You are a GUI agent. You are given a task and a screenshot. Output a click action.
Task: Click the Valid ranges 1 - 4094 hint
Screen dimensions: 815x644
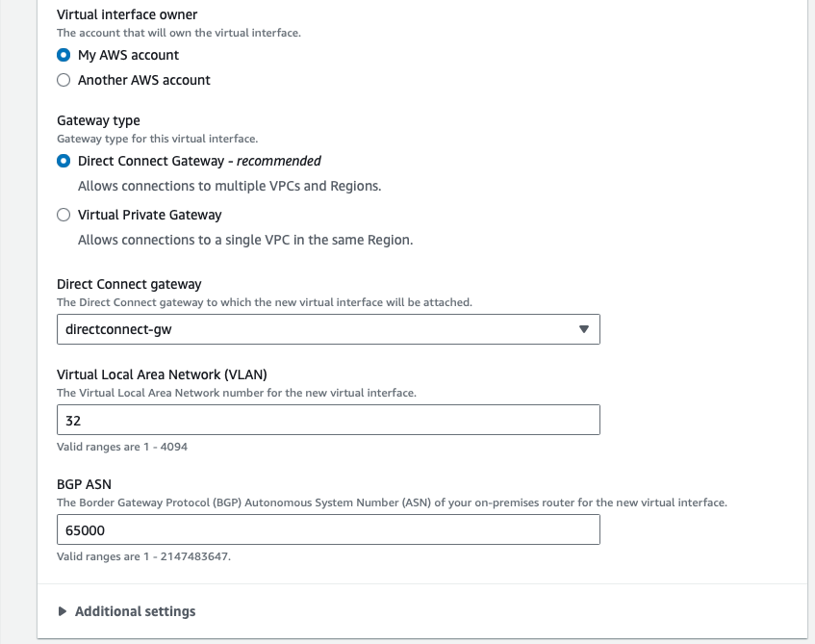coord(122,447)
